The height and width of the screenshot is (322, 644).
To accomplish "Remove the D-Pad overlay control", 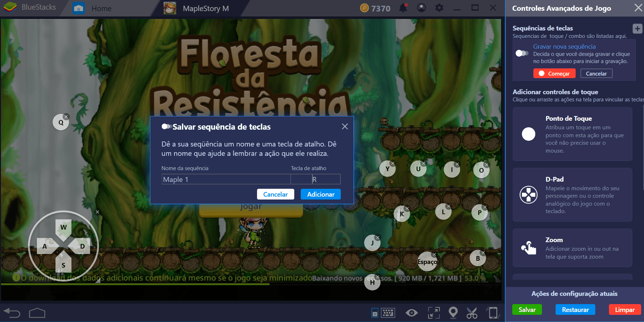I will [97, 212].
